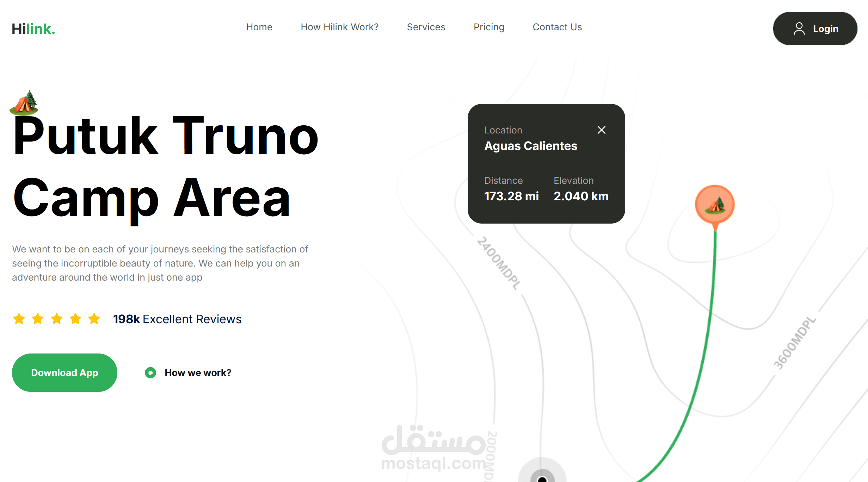Screen dimensions: 868x482
Task: Go to How Hilink Work? page
Action: coord(339,27)
